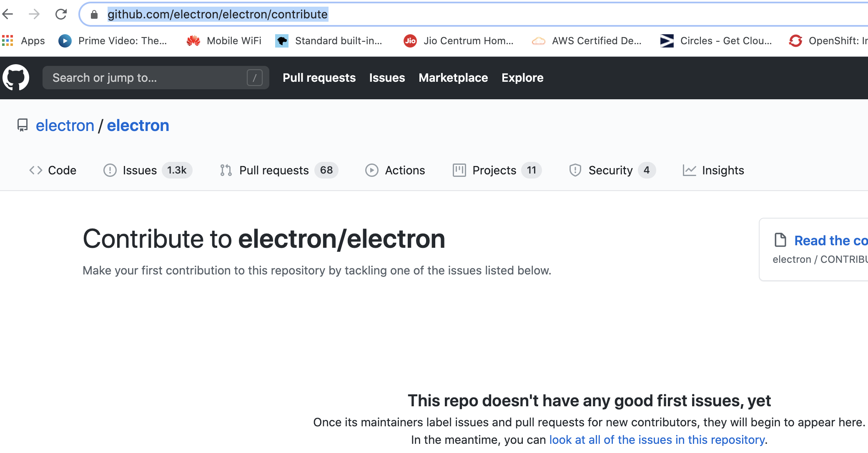Switch to the repository Code tab
868x453 pixels.
point(62,170)
